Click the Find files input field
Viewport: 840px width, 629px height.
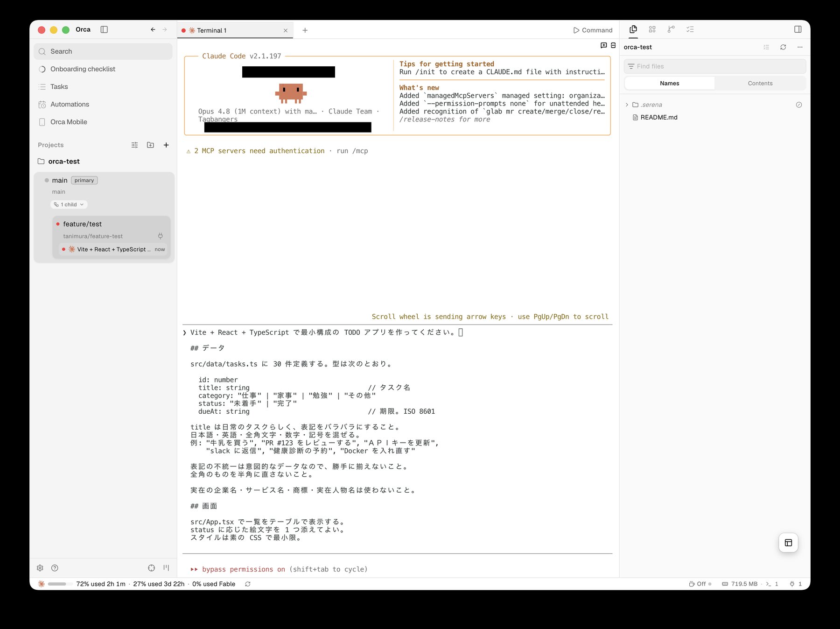tap(715, 66)
